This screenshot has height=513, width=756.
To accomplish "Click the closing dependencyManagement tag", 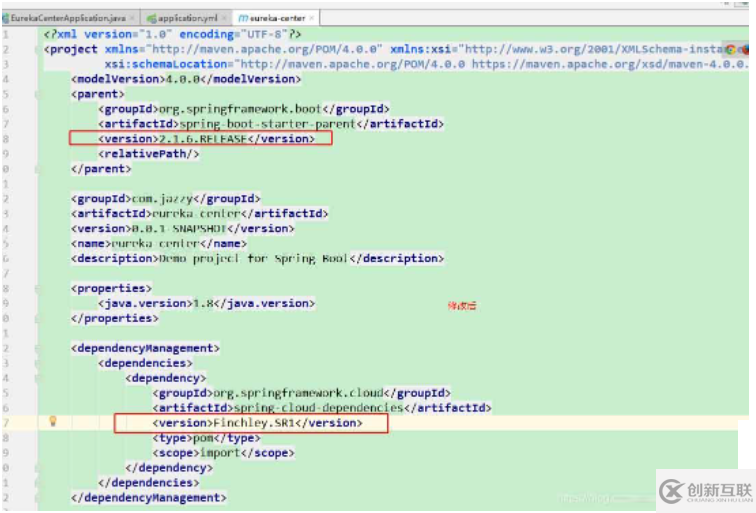I will [x=148, y=498].
